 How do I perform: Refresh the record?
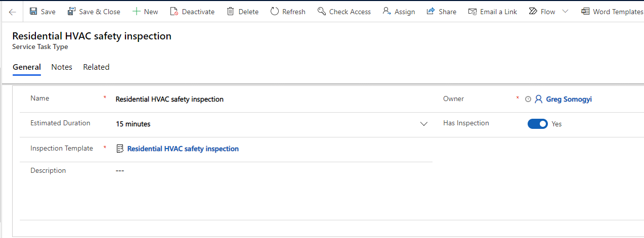288,12
